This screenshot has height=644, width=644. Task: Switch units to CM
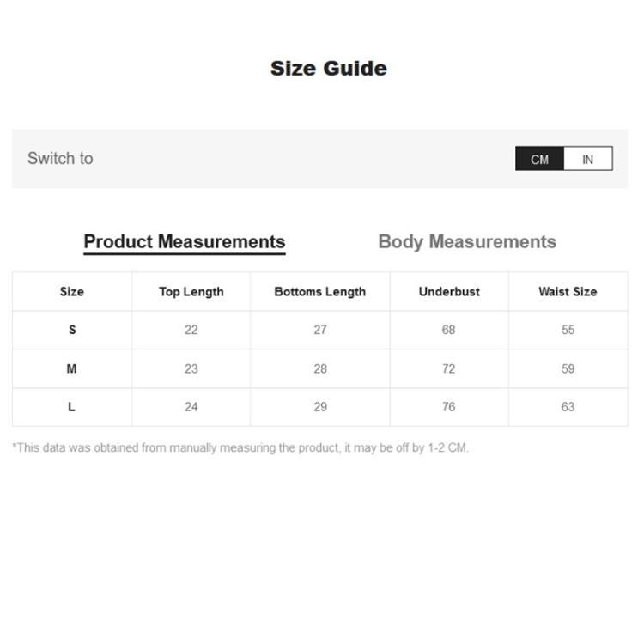(539, 159)
